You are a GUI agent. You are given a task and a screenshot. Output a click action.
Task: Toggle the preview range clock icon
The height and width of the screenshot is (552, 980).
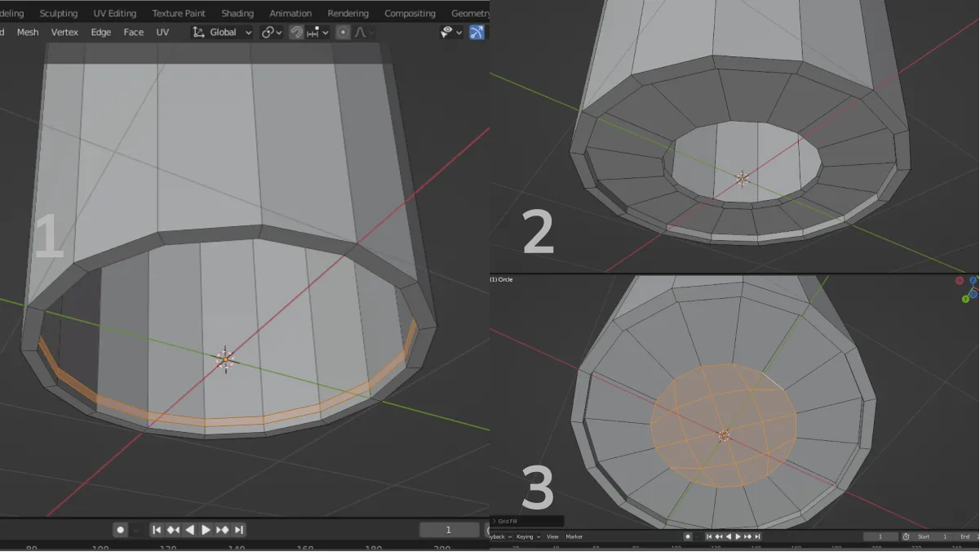coord(906,536)
